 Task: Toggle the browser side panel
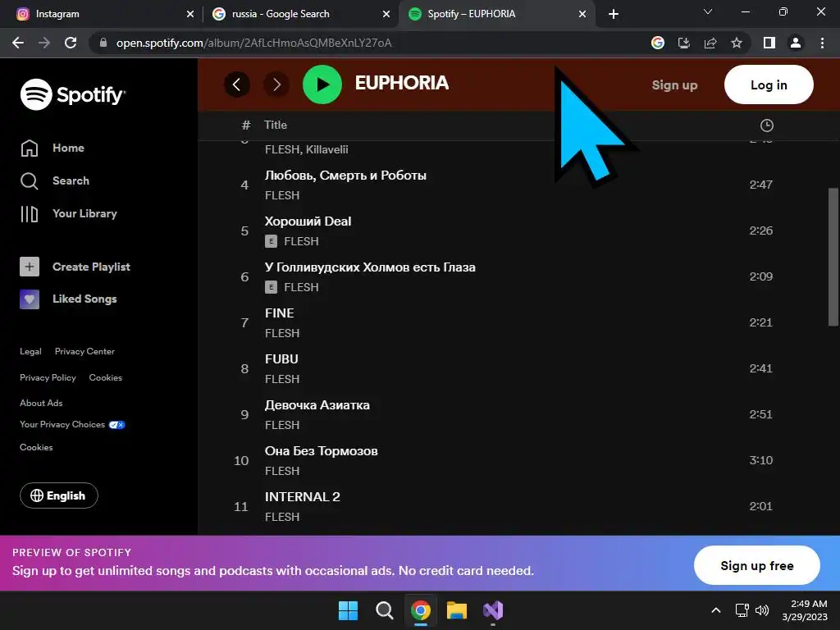769,43
